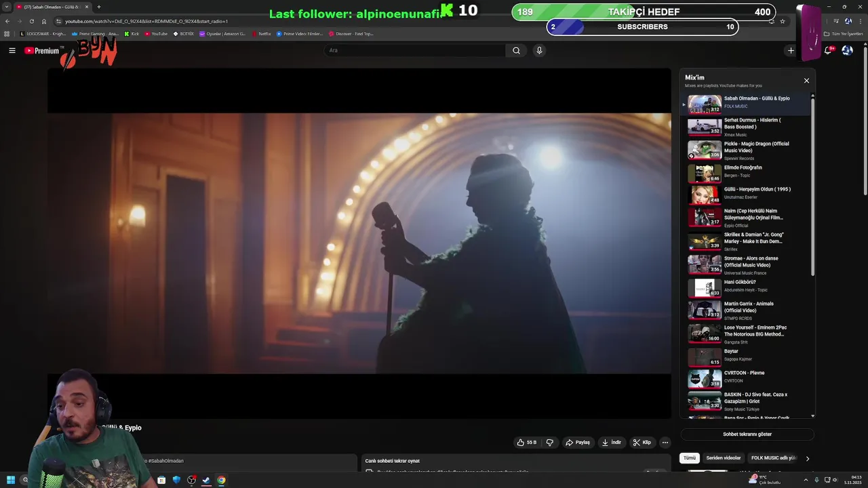Screen dimensions: 868x488
Task: Open the YouTube create plus button
Action: coord(791,50)
